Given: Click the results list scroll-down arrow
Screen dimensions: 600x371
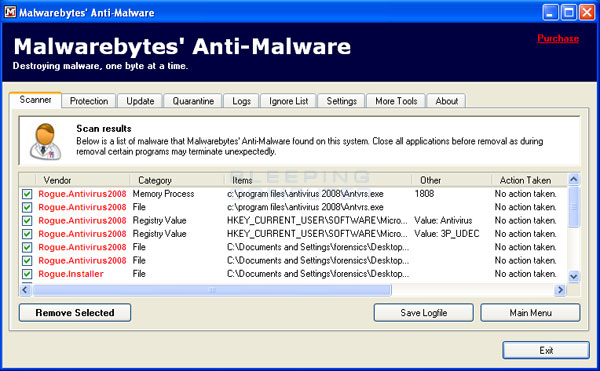Looking at the screenshot, I should tap(574, 276).
